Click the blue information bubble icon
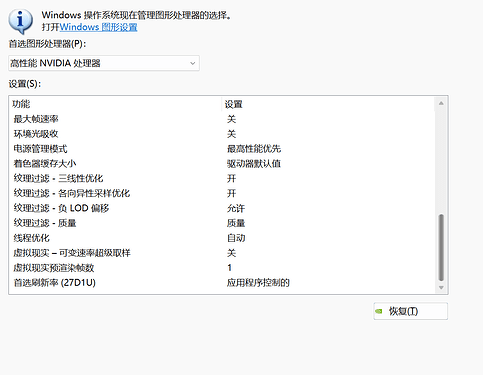This screenshot has width=483, height=375. pyautogui.click(x=20, y=21)
